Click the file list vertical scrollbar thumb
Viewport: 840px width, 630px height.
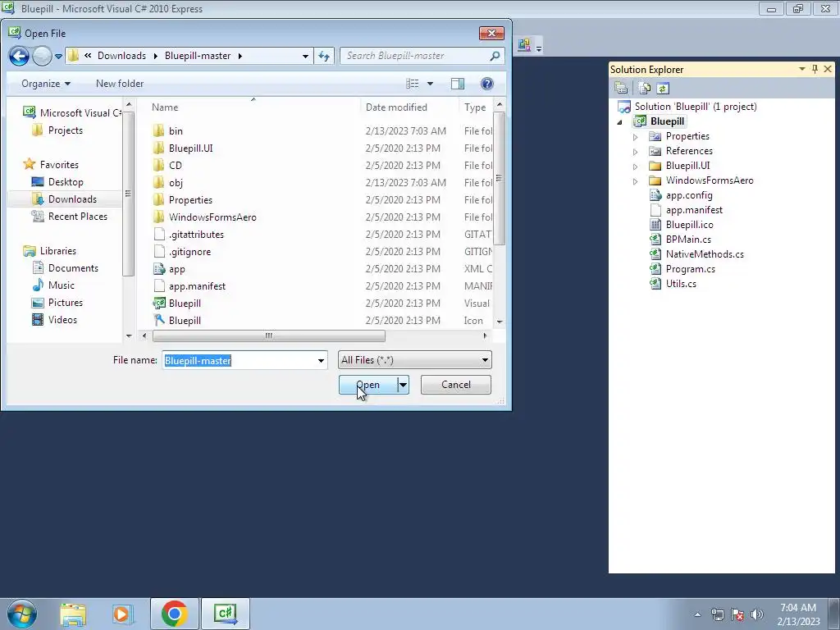pyautogui.click(x=499, y=178)
